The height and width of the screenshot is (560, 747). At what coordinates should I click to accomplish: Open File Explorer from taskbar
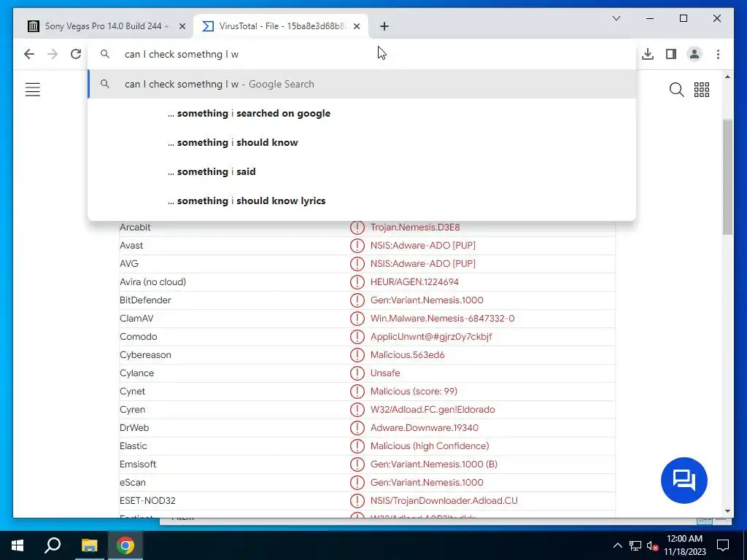point(89,545)
